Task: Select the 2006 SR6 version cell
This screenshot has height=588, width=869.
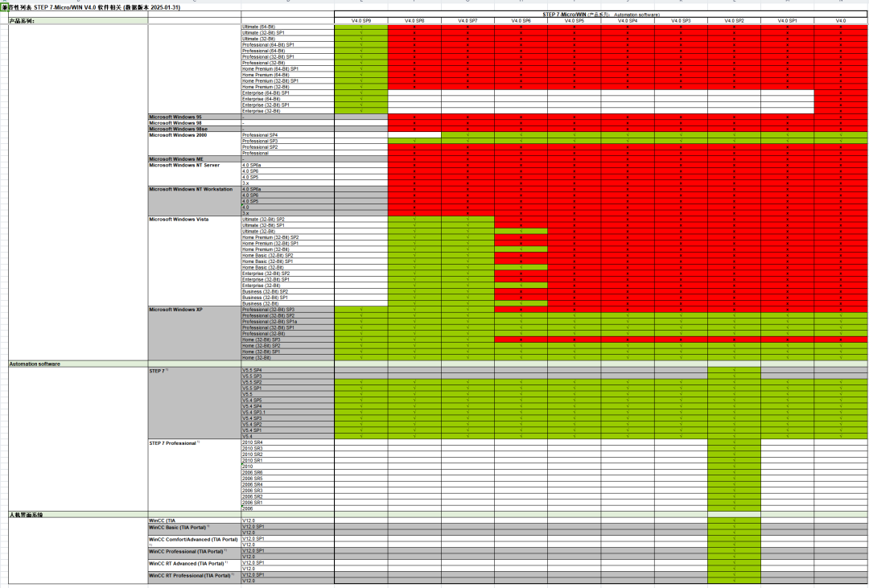Action: (x=287, y=473)
